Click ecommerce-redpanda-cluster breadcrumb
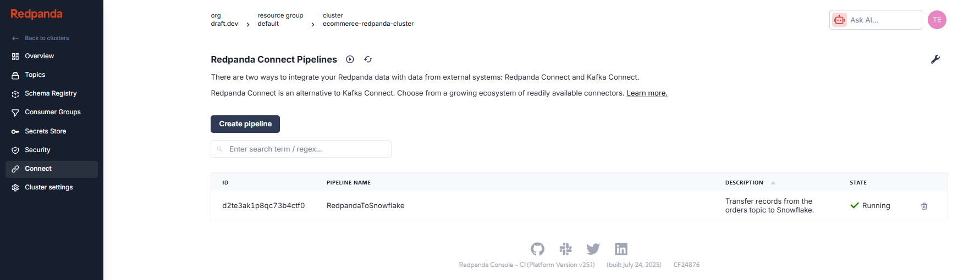 coord(368,24)
